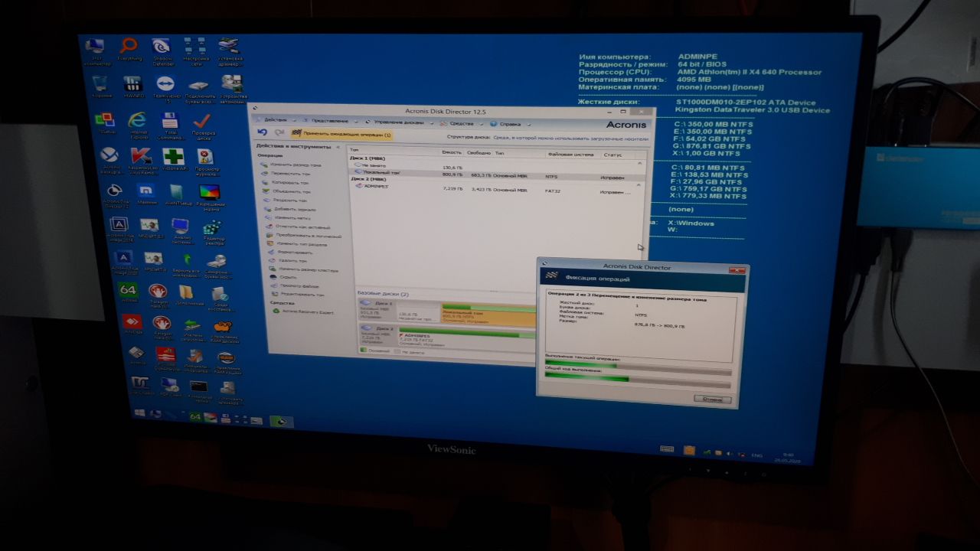Click Применить ожидающие операции (1) button
The width and height of the screenshot is (980, 551).
coord(342,135)
